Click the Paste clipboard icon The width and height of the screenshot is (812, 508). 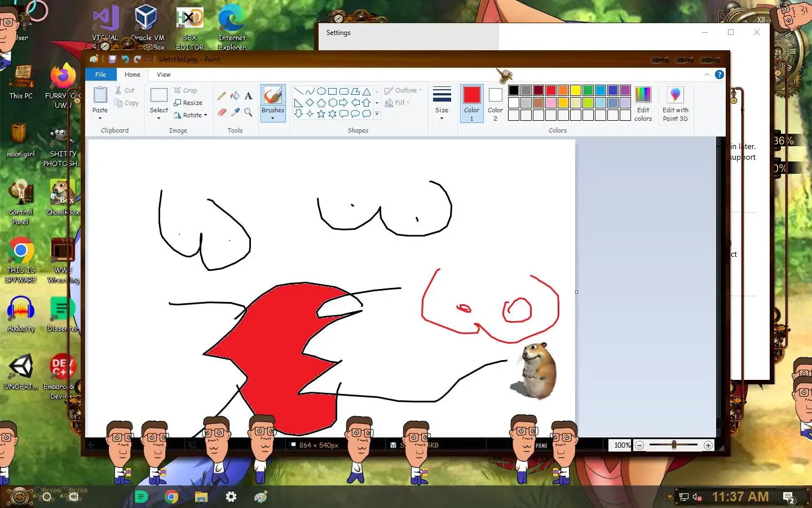tap(100, 95)
